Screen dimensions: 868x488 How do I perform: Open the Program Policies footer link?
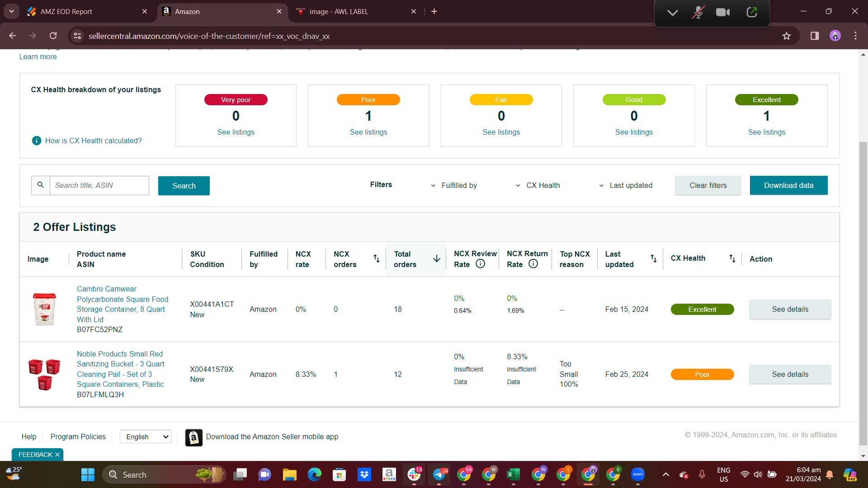point(78,436)
